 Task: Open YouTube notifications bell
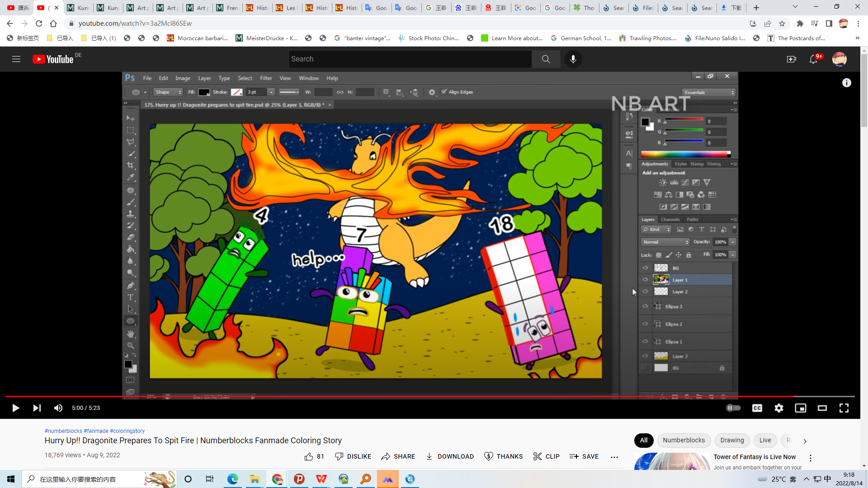813,59
